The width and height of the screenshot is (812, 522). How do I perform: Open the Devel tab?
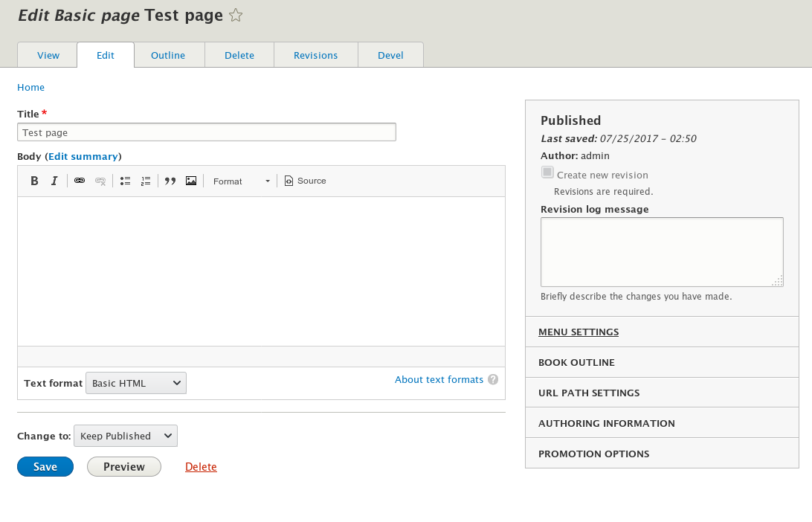390,55
